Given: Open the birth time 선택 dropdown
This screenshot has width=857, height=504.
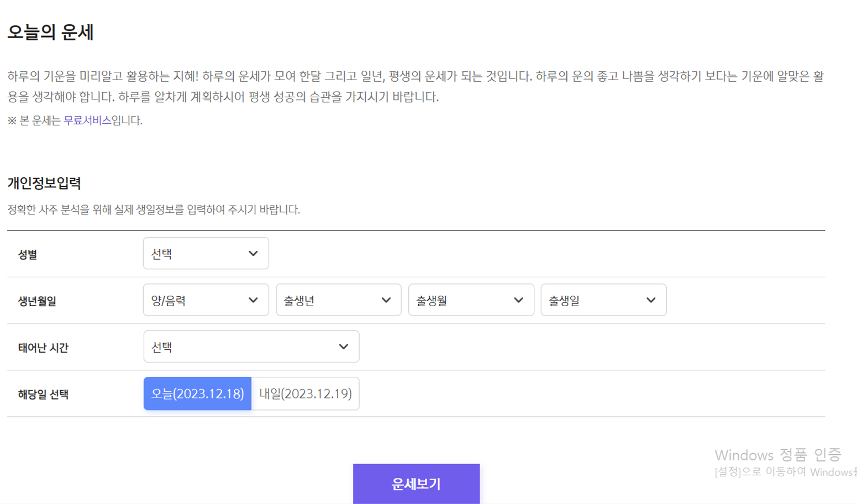Looking at the screenshot, I should pos(251,346).
